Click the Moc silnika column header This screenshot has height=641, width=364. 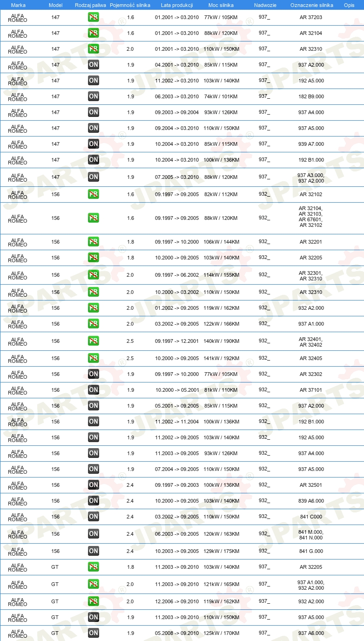pyautogui.click(x=221, y=5)
